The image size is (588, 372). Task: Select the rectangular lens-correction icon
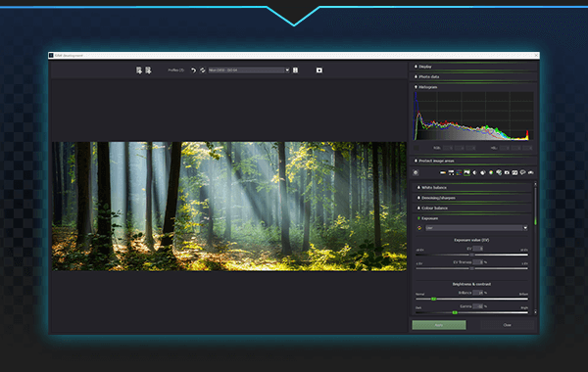514,172
